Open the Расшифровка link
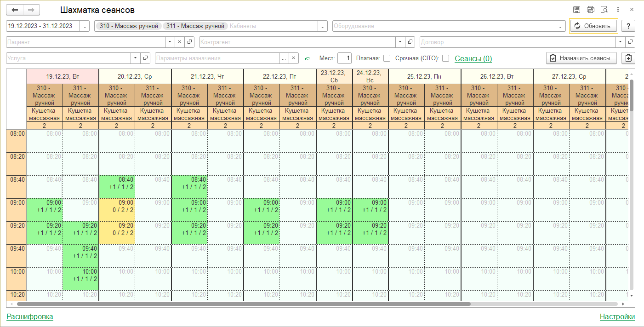This screenshot has height=327, width=644. click(x=30, y=316)
